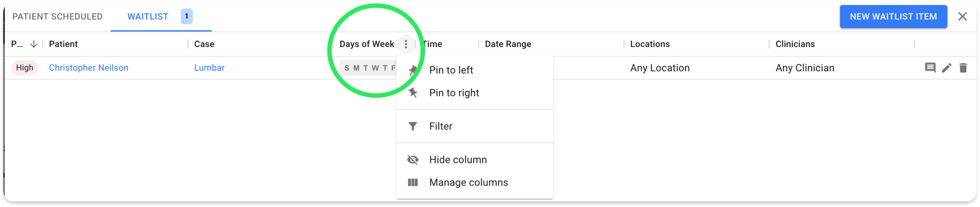Click the Clinicians column header

[x=795, y=44]
